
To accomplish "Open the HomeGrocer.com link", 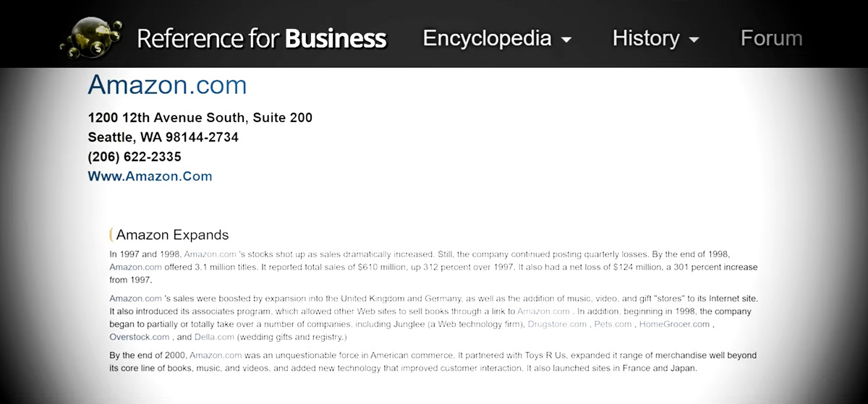I will point(674,325).
